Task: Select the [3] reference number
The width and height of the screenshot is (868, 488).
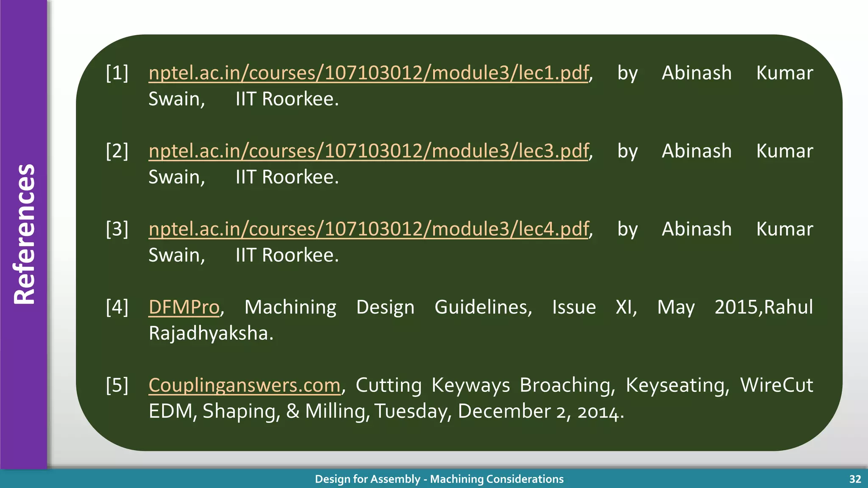Action: click(117, 229)
